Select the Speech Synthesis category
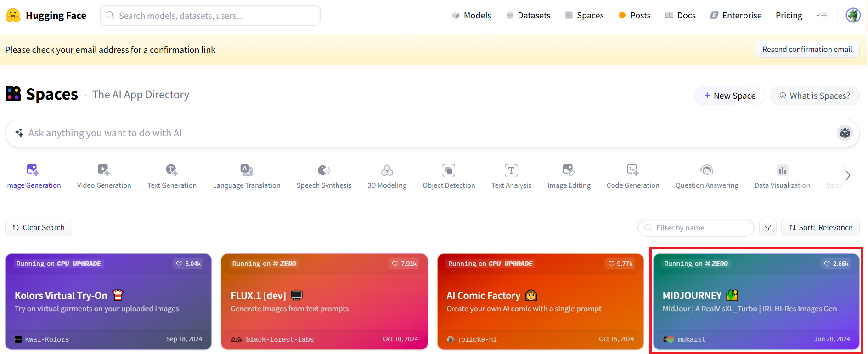The height and width of the screenshot is (354, 868). click(324, 176)
